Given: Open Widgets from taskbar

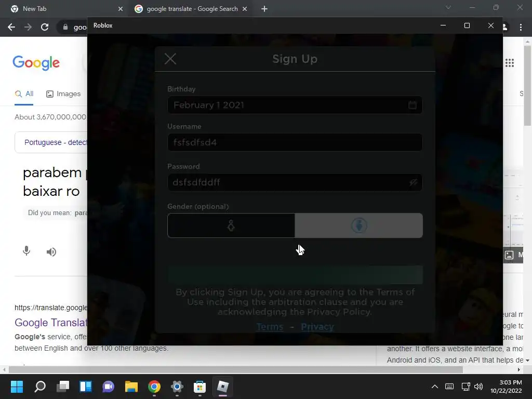Looking at the screenshot, I should click(86, 387).
